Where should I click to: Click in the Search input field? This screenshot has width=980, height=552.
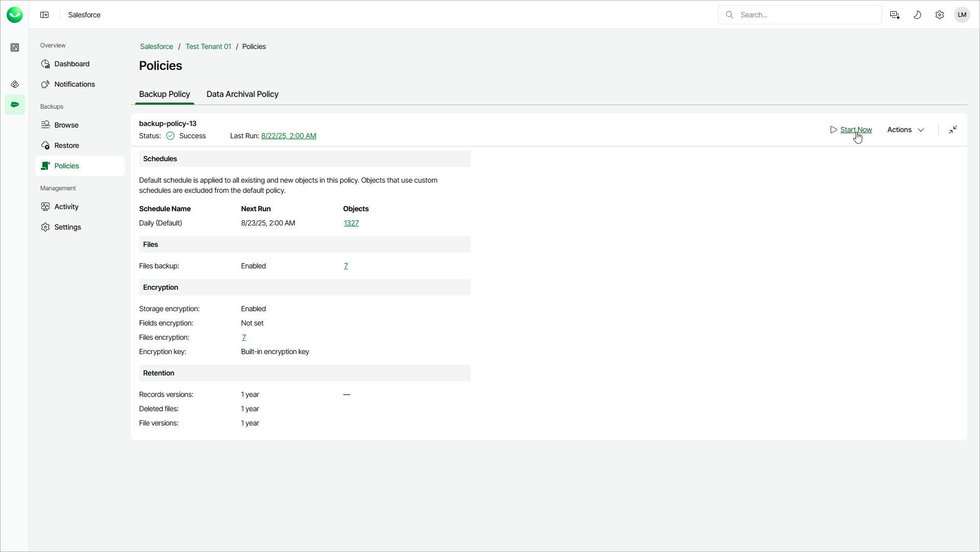point(806,15)
